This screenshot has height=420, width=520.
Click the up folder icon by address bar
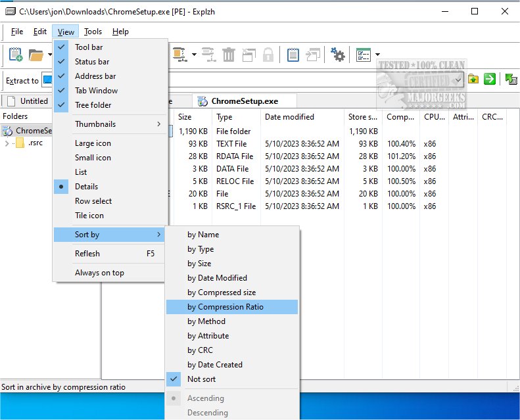pos(474,80)
